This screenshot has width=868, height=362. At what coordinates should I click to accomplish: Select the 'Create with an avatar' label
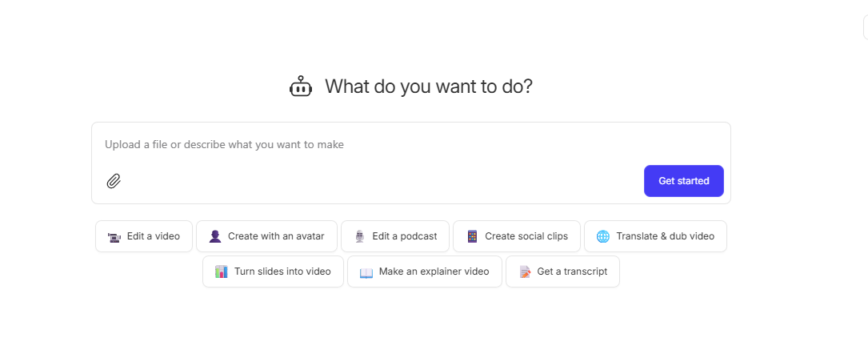276,236
